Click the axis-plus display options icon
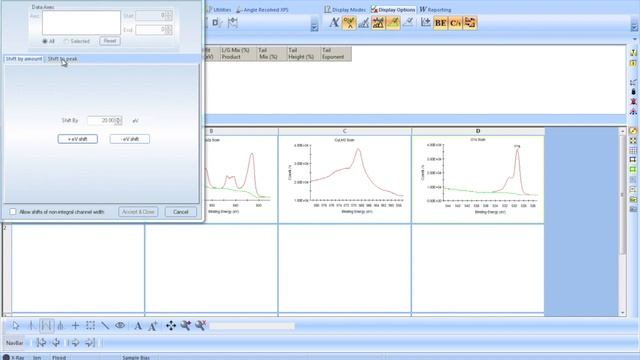The image size is (640, 360). pos(426,23)
